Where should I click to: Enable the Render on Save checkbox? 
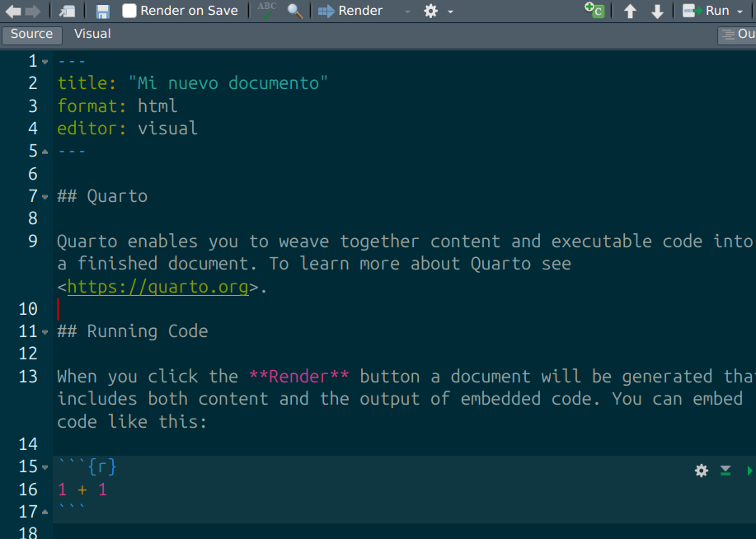tap(129, 11)
